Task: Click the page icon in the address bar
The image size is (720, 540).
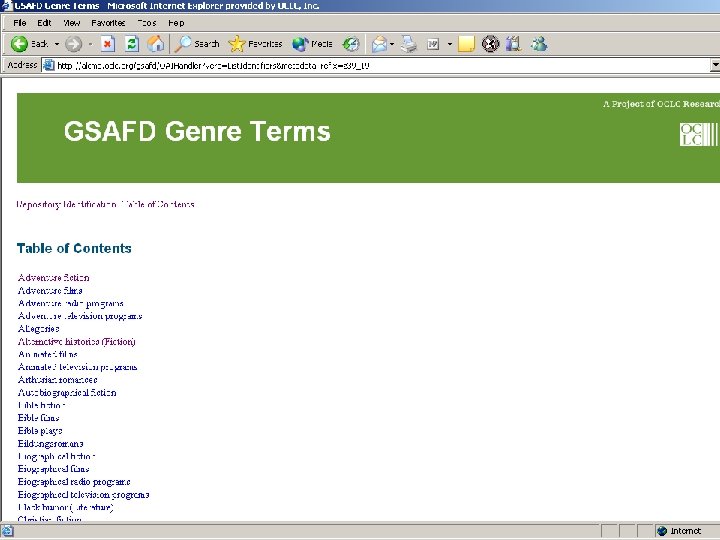Action: (x=49, y=65)
